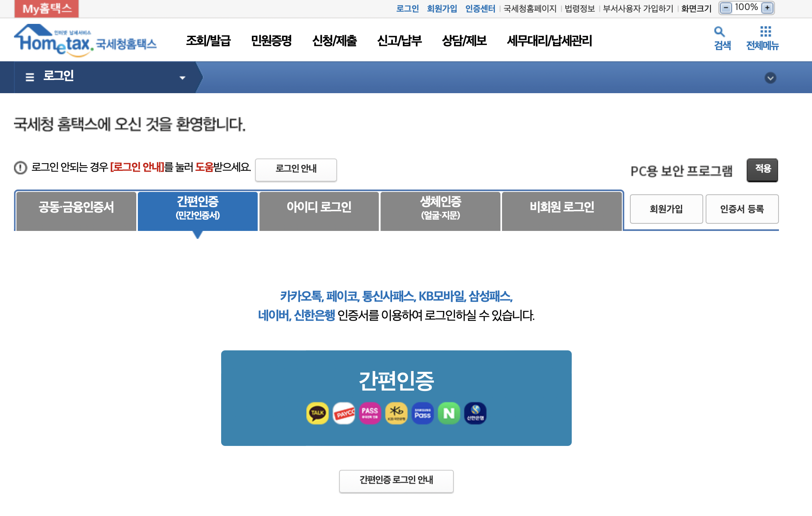Switch to 공동·금융인증서 tab
This screenshot has width=812, height=516.
tap(76, 211)
